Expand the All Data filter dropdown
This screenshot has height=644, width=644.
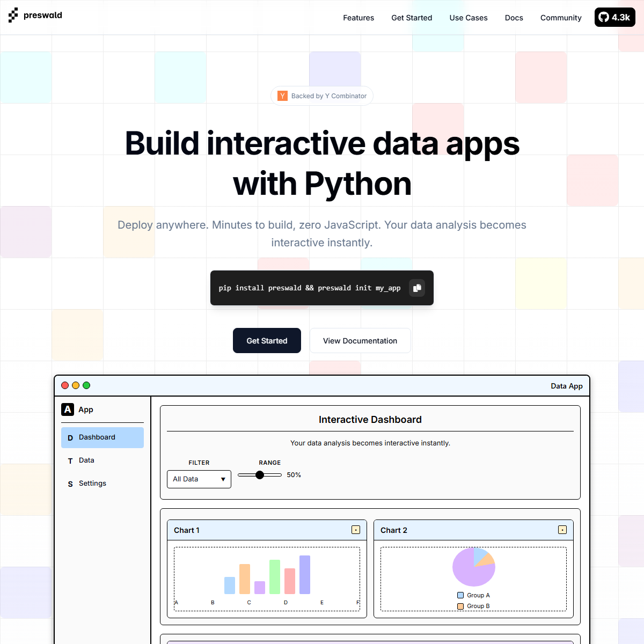click(199, 479)
